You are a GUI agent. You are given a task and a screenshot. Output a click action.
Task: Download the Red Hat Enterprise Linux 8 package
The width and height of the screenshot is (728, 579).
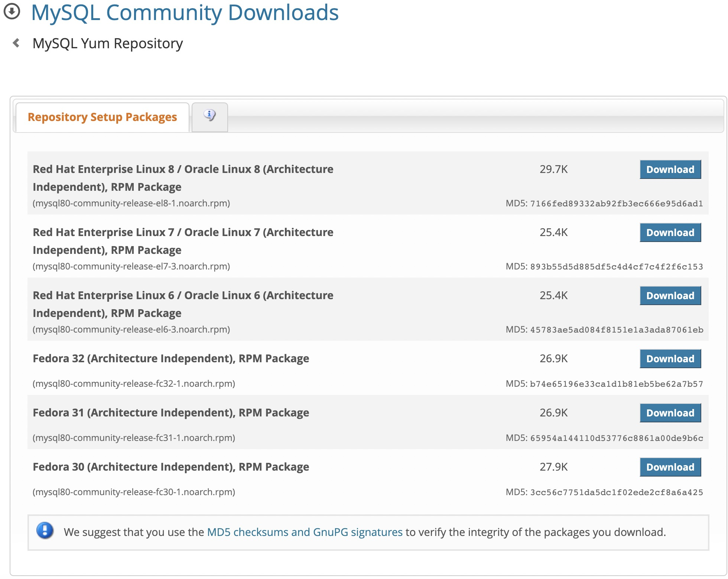(670, 170)
